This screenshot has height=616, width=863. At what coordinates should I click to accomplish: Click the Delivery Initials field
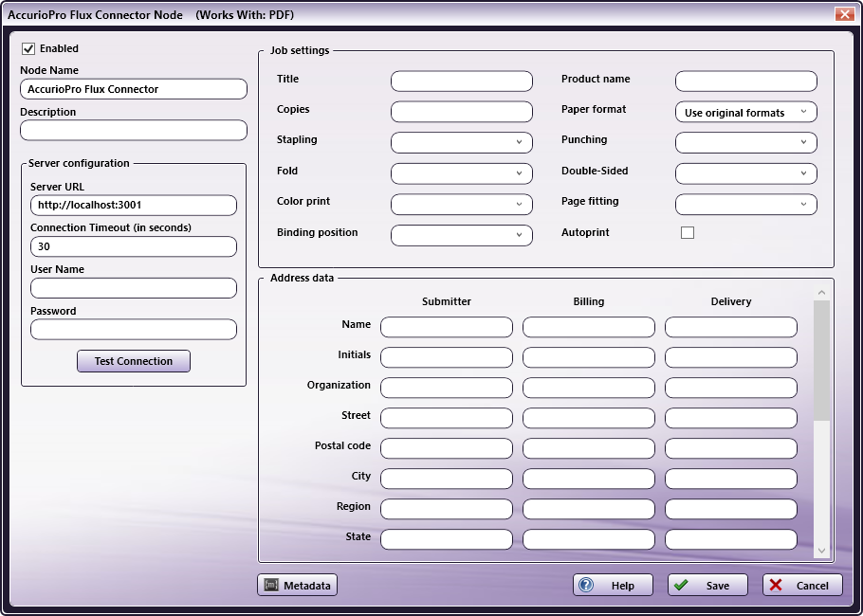click(x=731, y=357)
